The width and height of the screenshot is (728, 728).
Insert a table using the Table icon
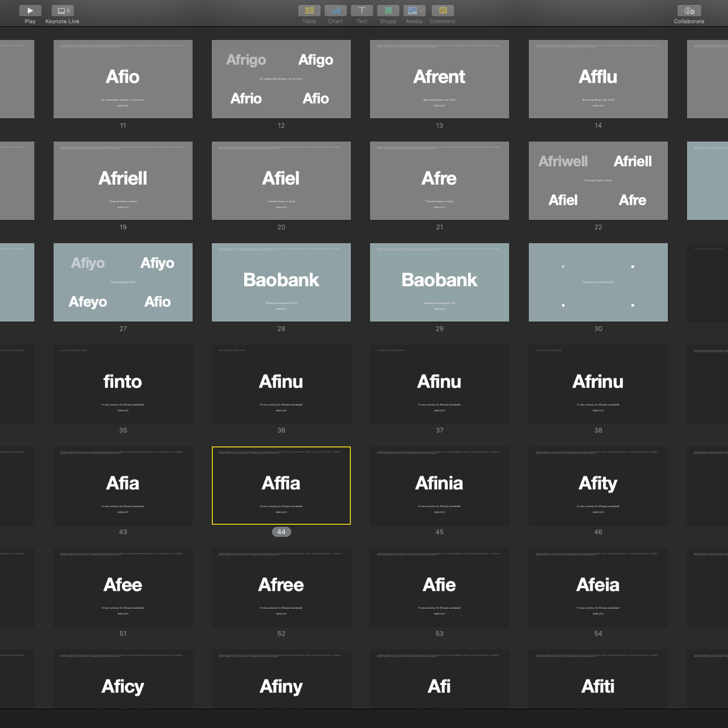309,11
